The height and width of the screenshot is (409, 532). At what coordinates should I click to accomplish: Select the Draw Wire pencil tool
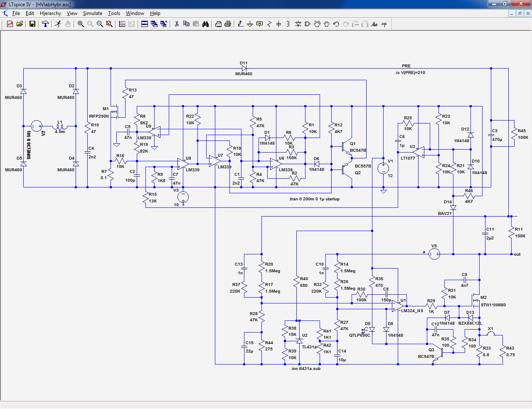(x=241, y=24)
